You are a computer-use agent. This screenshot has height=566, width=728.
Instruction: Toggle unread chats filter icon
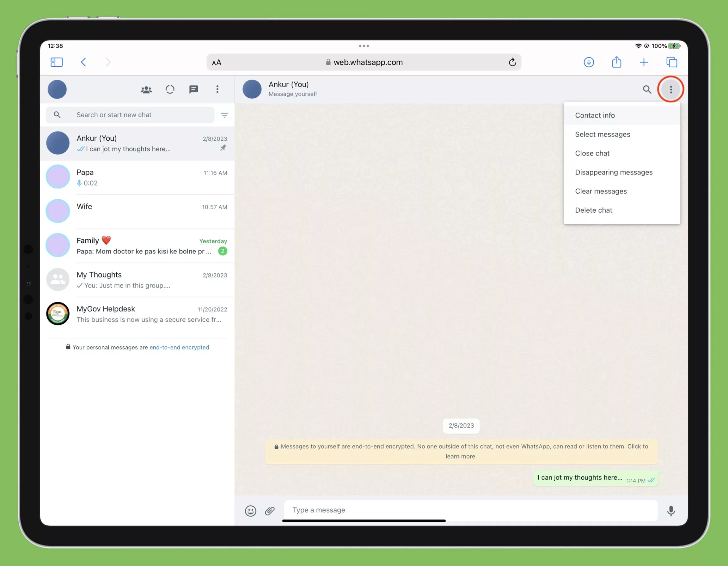(224, 115)
